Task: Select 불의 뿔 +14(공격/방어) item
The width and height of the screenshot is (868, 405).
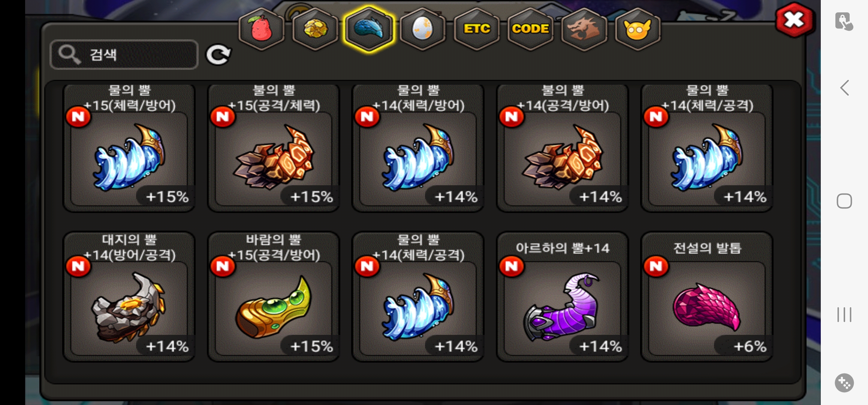Action: point(562,147)
